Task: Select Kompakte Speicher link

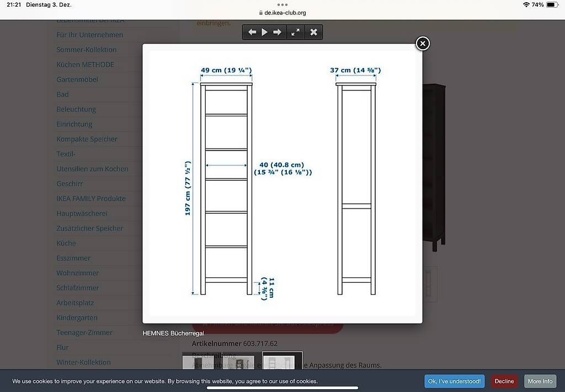Action: pyautogui.click(x=87, y=139)
